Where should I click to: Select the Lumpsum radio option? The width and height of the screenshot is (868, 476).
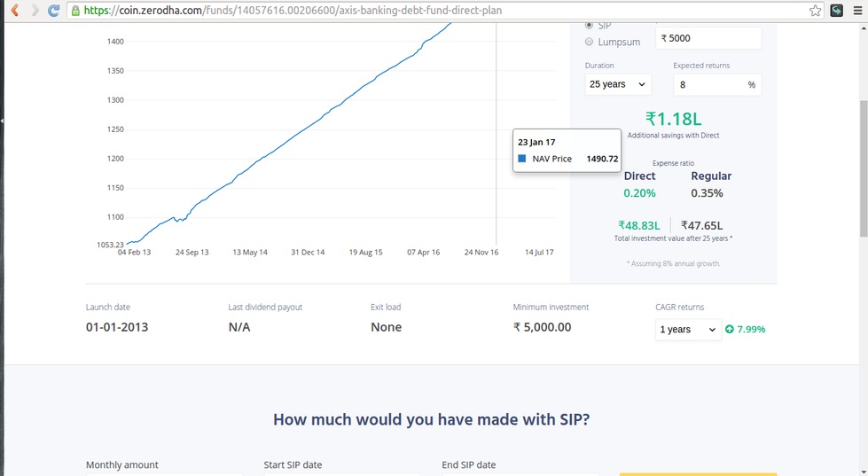(x=589, y=42)
